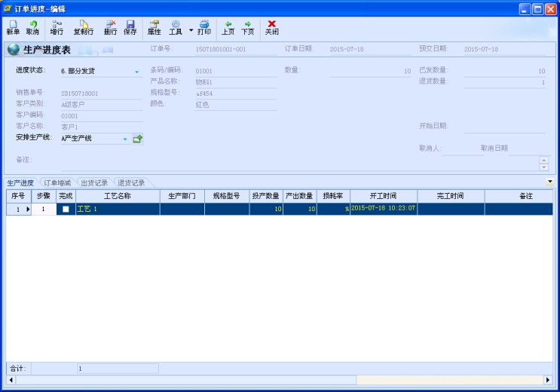Click the 产出数量 column header
Image resolution: width=560 pixels, height=392 pixels.
pyautogui.click(x=300, y=196)
